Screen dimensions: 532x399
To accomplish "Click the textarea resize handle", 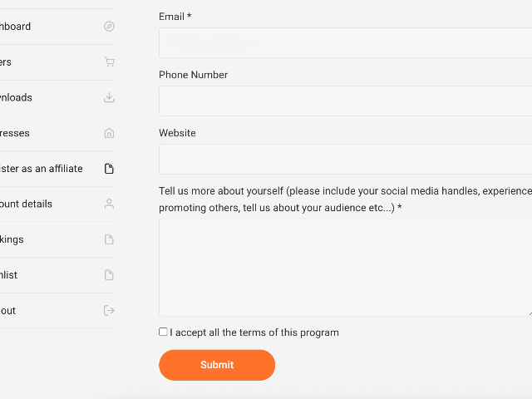I will [x=529, y=313].
